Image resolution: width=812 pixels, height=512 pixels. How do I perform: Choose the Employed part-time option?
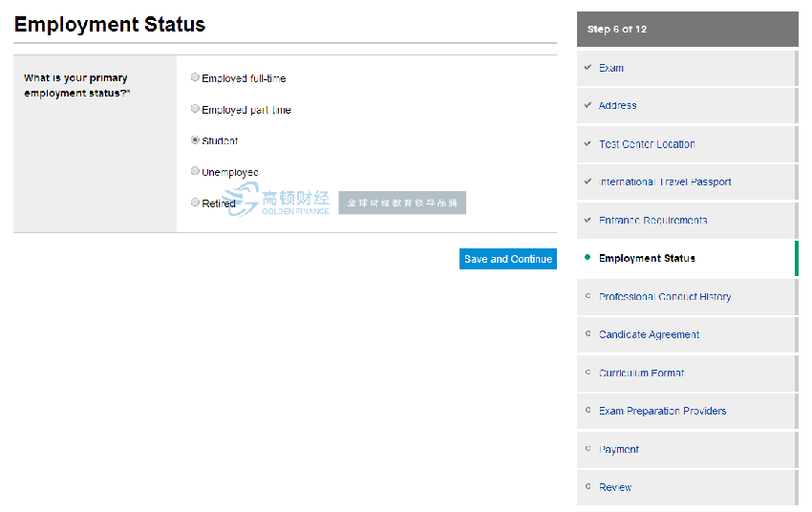[196, 109]
